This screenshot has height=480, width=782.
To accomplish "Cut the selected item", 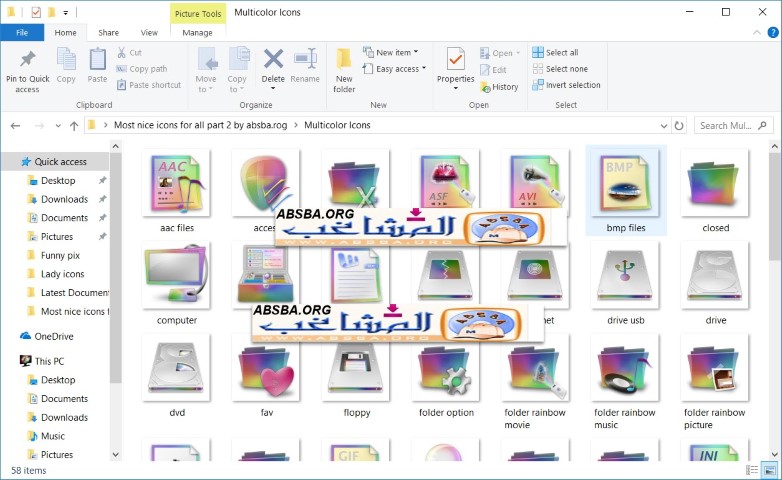I will pos(129,52).
